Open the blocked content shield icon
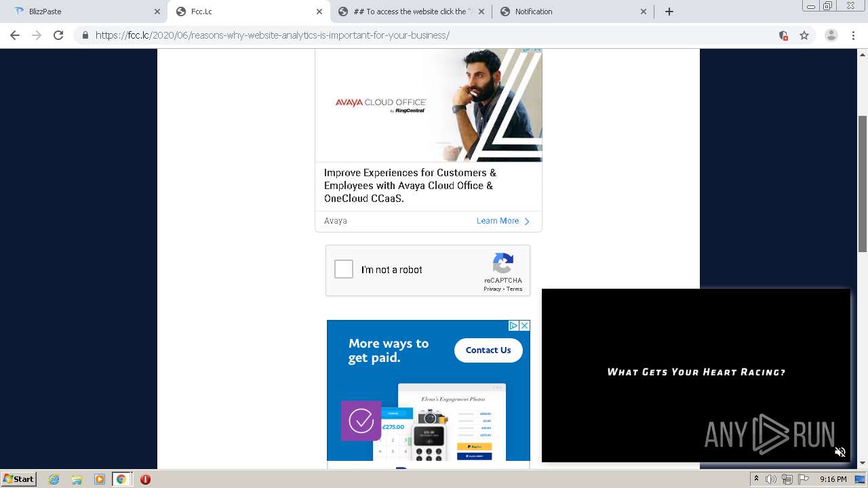The height and width of the screenshot is (488, 868). click(783, 35)
